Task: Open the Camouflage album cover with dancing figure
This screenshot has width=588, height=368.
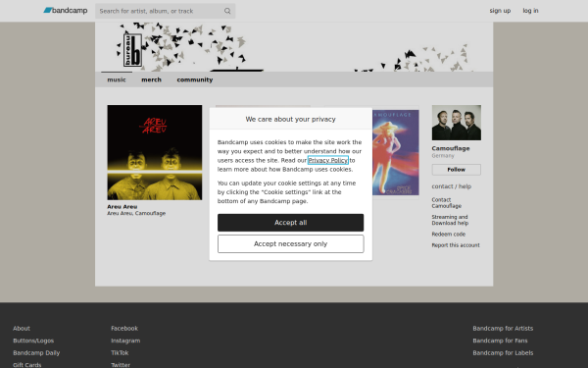Action: 396,152
